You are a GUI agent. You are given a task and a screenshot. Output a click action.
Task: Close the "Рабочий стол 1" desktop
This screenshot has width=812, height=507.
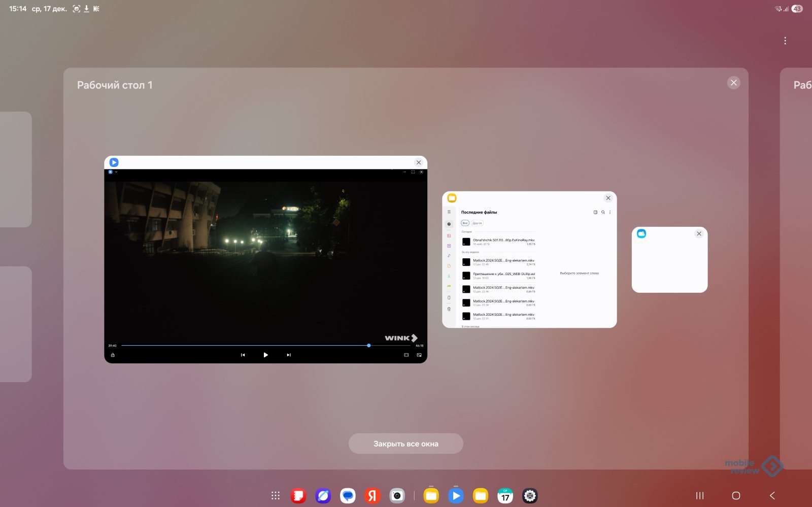733,83
